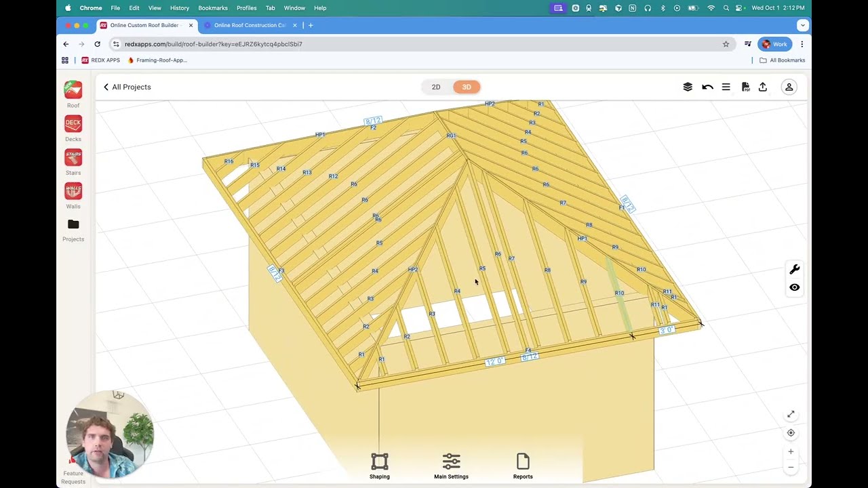This screenshot has width=868, height=488.
Task: Open Chrome media controls icon
Action: tap(747, 44)
